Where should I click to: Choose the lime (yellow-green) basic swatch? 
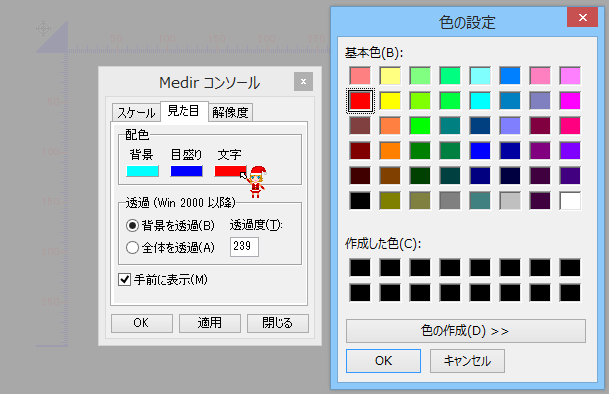[420, 101]
